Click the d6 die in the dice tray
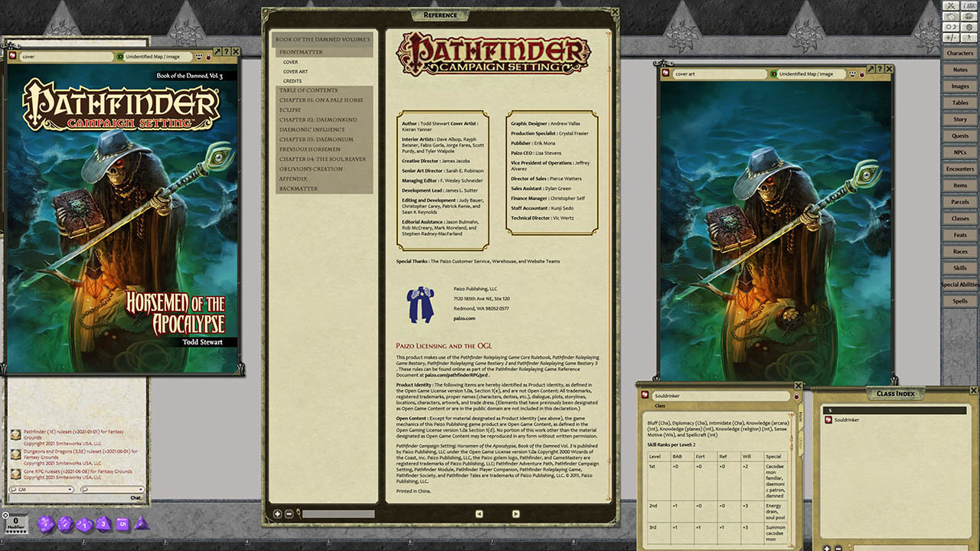980x551 pixels. 122,523
